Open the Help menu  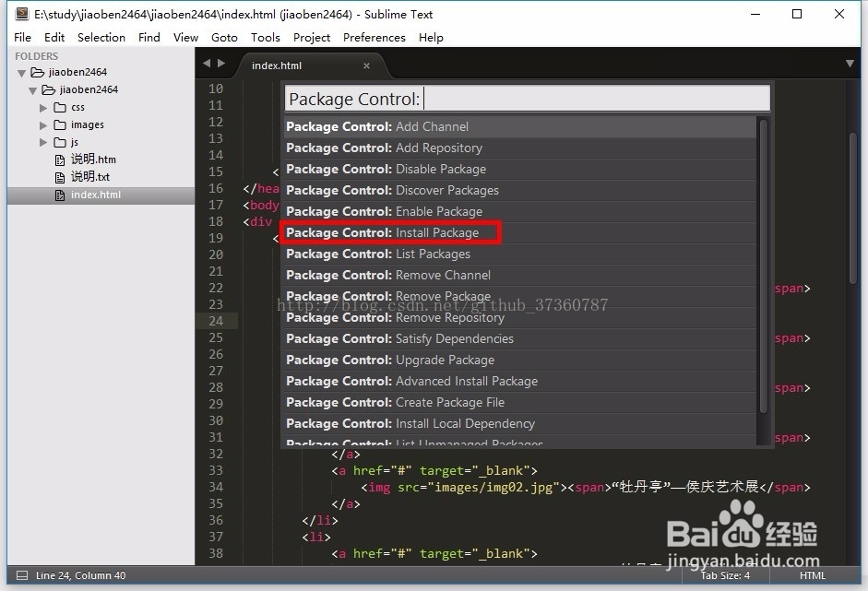pyautogui.click(x=431, y=37)
